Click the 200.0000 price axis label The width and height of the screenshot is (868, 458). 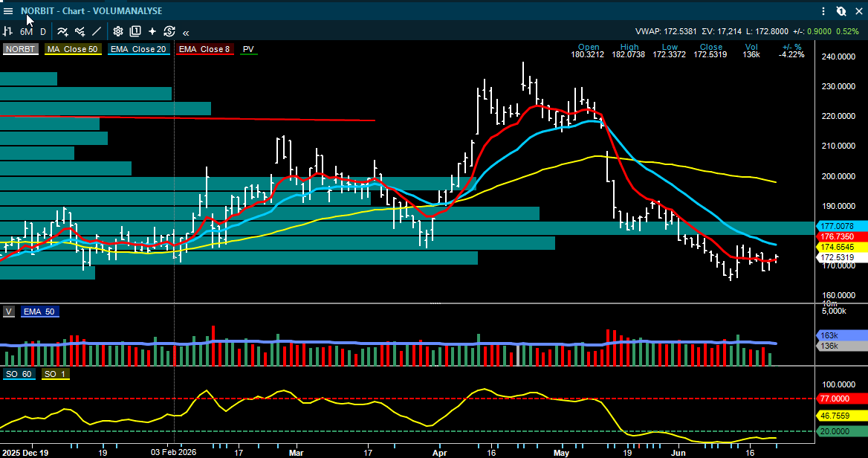(840, 176)
